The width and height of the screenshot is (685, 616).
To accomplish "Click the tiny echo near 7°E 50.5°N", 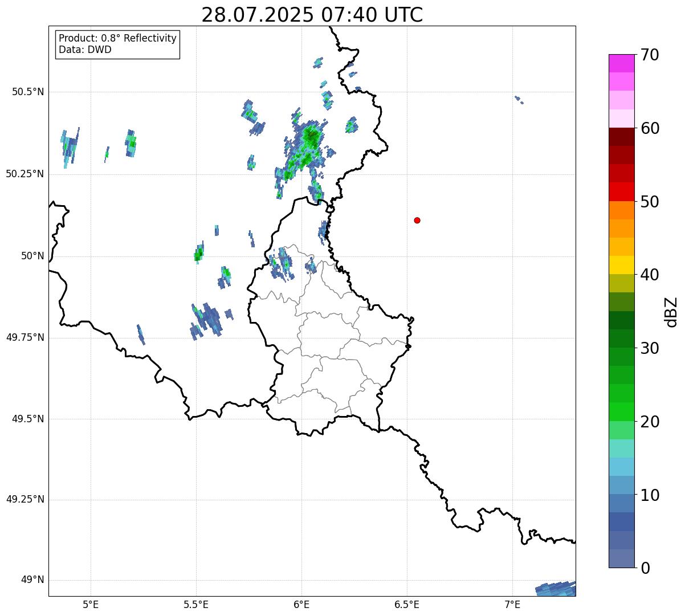I will click(519, 100).
